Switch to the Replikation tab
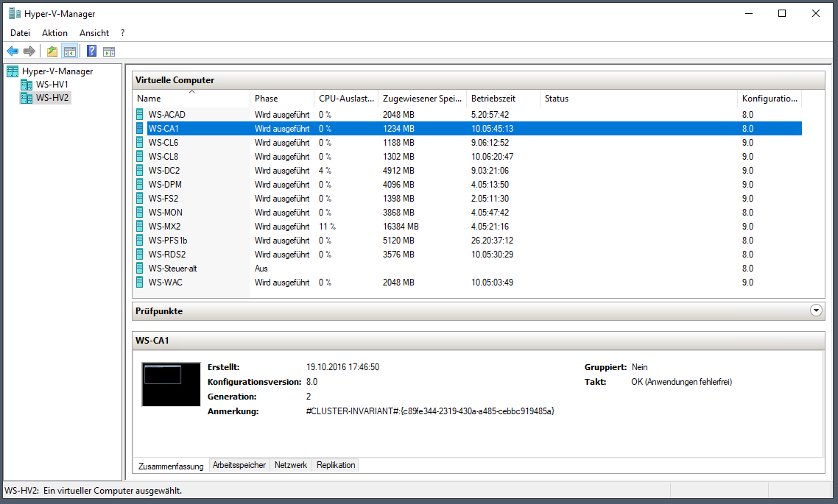 (x=336, y=465)
